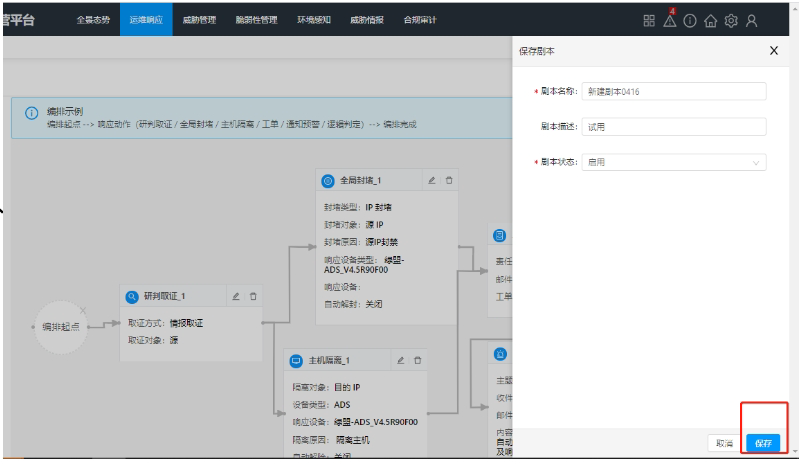Click the partially hidden work-order node icon

pos(500,235)
